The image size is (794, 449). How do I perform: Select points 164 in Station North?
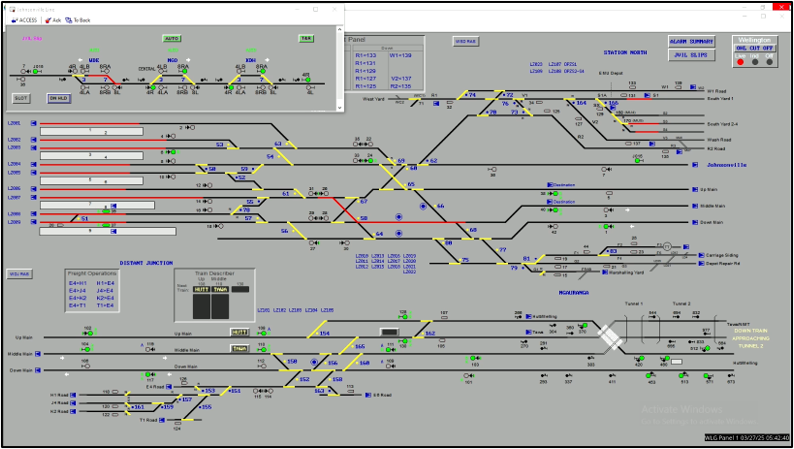(x=579, y=103)
